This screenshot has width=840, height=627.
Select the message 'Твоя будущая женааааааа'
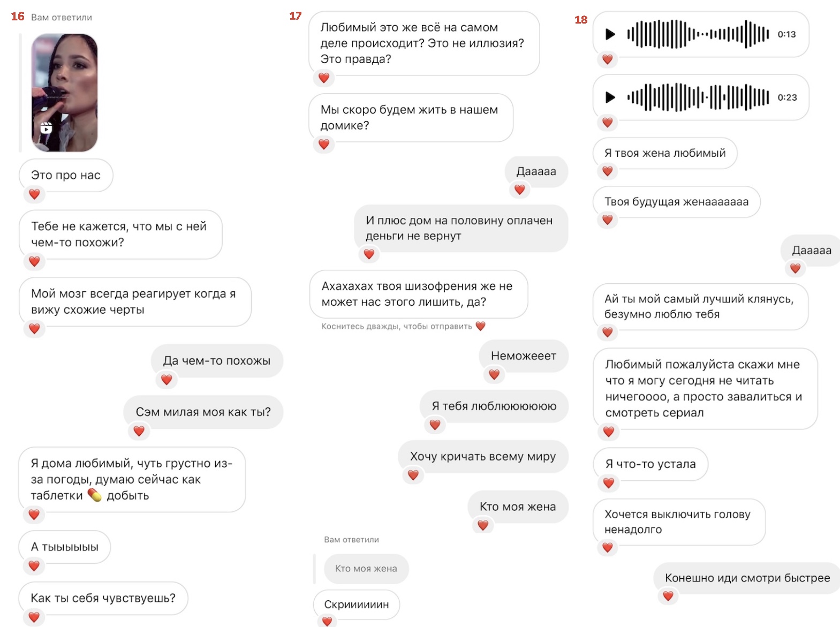pos(677,202)
